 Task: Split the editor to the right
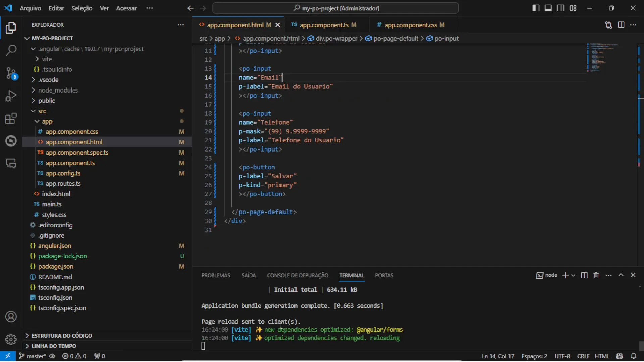[621, 25]
